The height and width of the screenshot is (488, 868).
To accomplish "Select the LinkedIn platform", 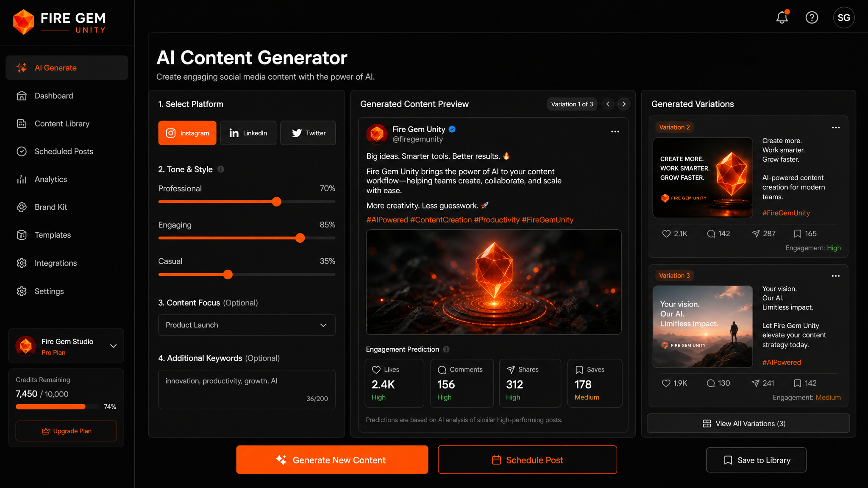I will 248,133.
